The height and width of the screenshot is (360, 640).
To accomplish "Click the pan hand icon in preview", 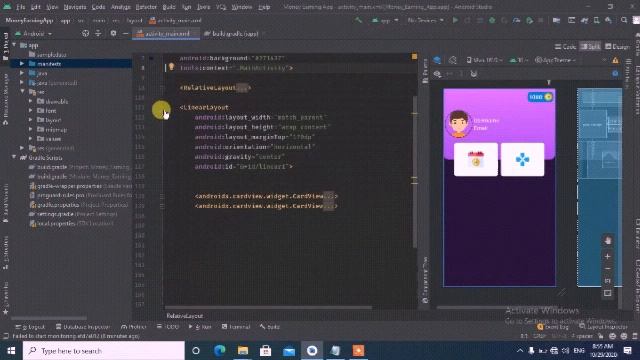I will [x=607, y=241].
